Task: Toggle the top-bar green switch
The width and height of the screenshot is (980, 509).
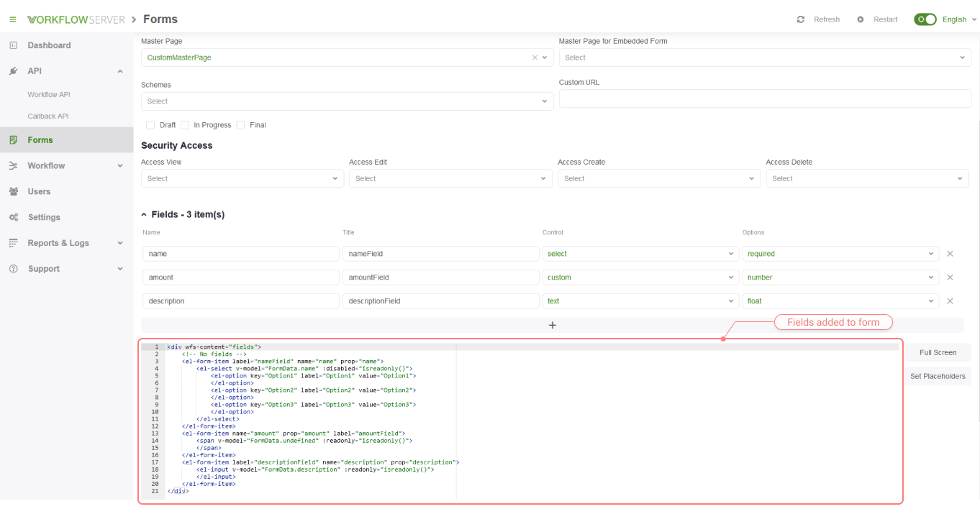Action: (x=925, y=19)
